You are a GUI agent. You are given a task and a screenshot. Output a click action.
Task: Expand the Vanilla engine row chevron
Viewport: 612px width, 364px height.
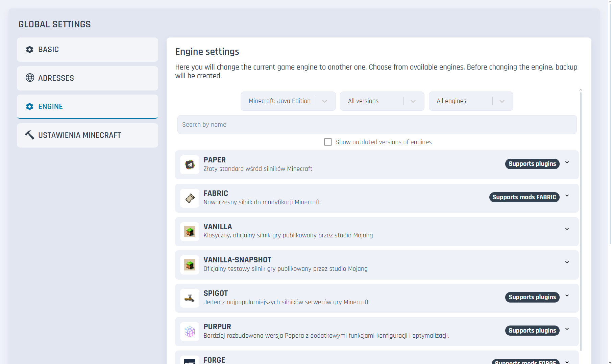point(567,229)
